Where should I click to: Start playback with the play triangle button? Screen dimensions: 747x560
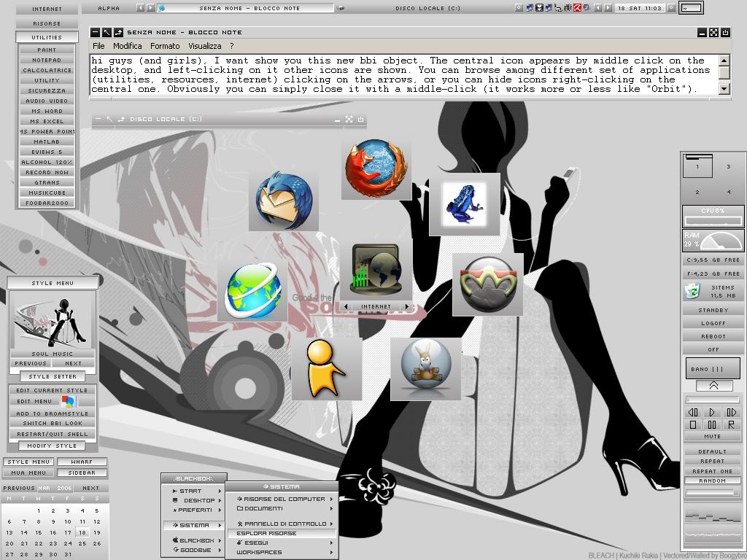(712, 412)
